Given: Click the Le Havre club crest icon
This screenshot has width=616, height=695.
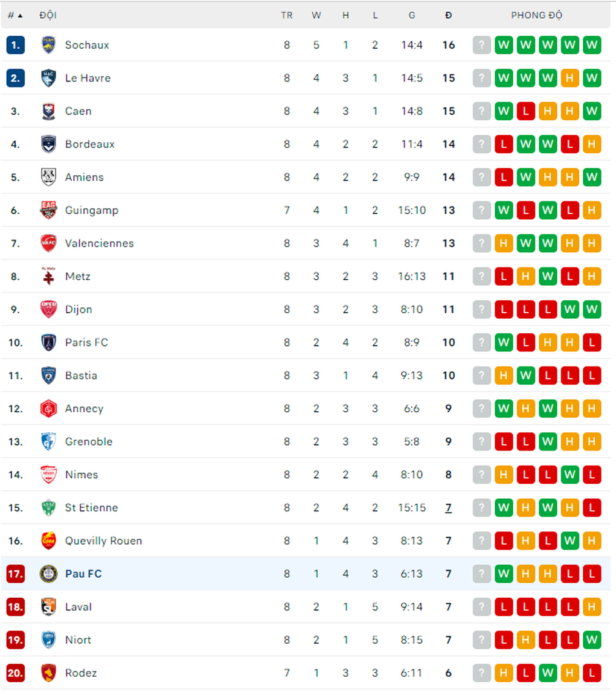Looking at the screenshot, I should 48,78.
